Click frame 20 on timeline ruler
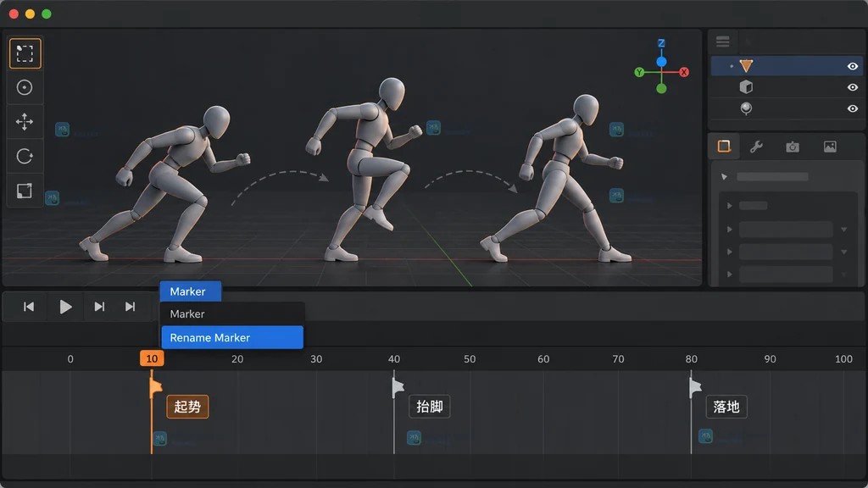The height and width of the screenshot is (488, 868). tap(237, 359)
